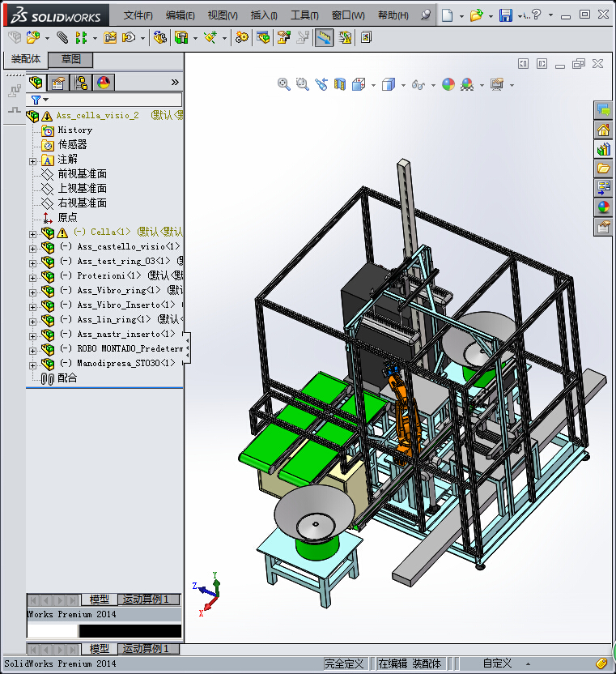
Task: Click Zoom to Fit icon
Action: point(283,84)
